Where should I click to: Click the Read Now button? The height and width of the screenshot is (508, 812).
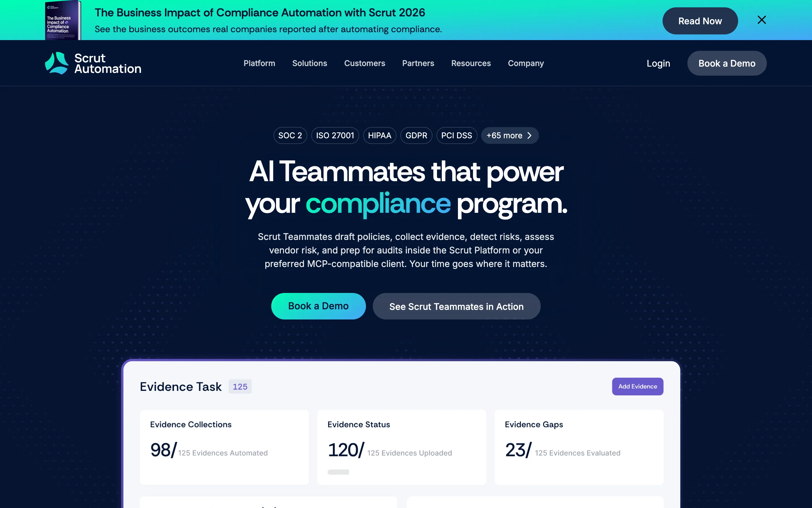pos(700,21)
